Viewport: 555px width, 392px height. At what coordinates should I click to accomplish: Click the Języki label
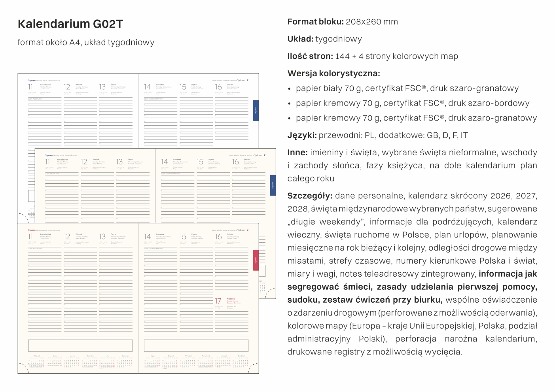pos(302,136)
